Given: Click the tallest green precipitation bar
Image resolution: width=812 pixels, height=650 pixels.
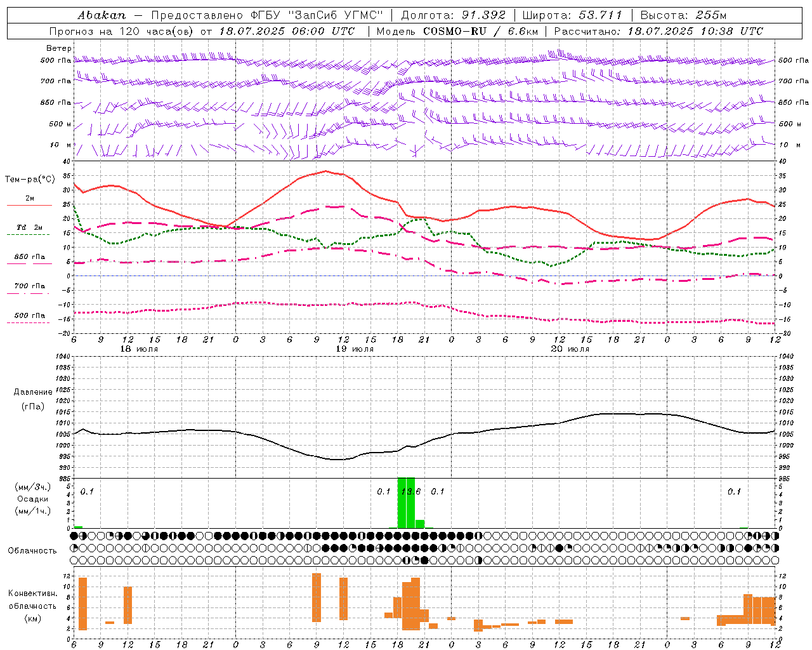Looking at the screenshot, I should coord(402,503).
